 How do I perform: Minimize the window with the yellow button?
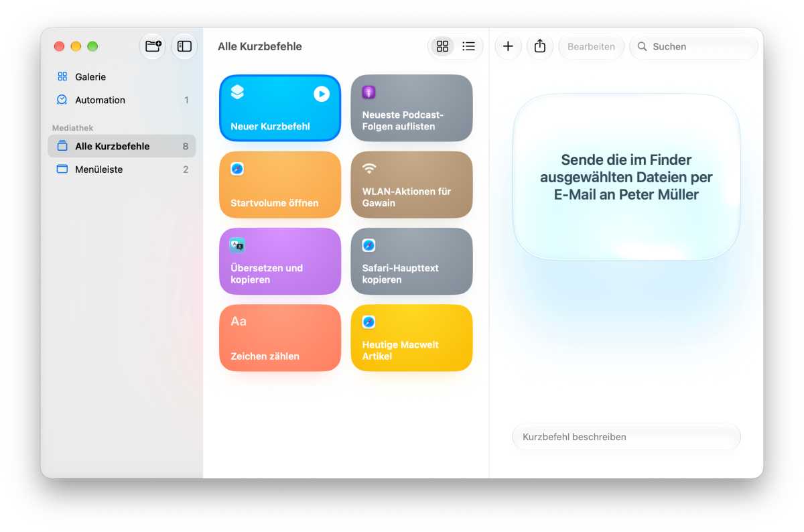(76, 46)
